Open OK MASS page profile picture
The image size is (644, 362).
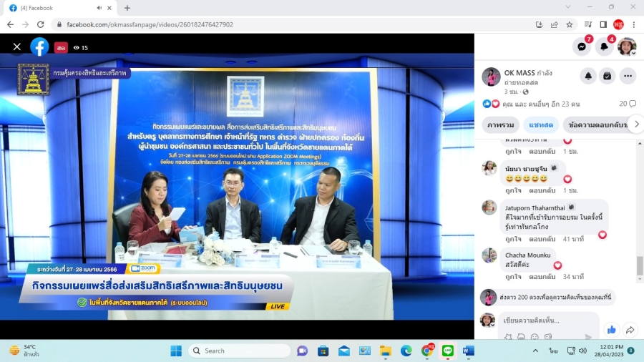491,77
